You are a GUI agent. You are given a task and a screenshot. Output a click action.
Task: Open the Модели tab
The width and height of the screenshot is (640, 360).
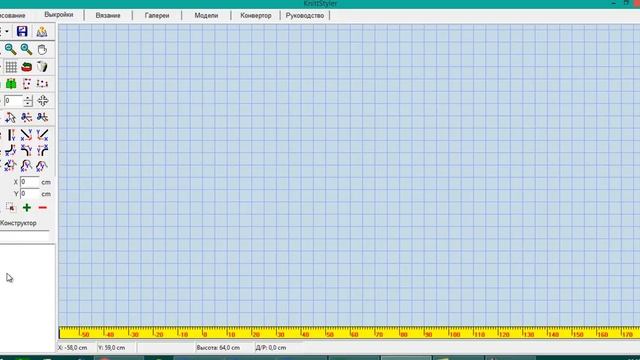[206, 16]
